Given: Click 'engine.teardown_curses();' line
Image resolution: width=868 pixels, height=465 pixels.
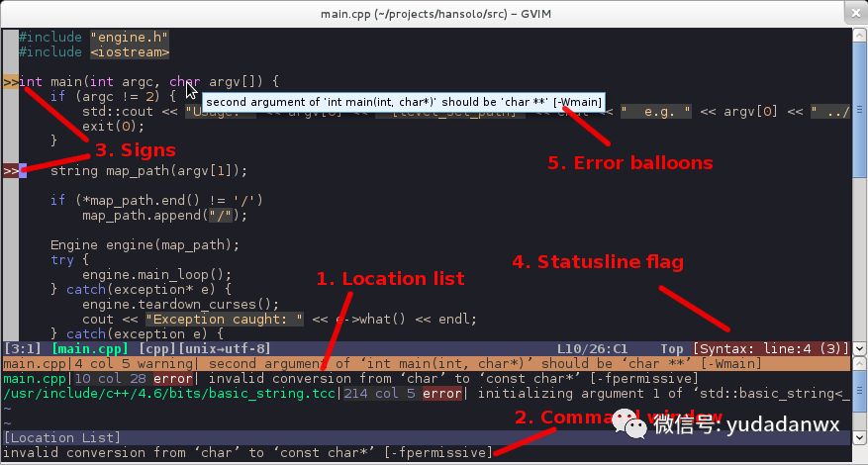Looking at the screenshot, I should (x=180, y=305).
